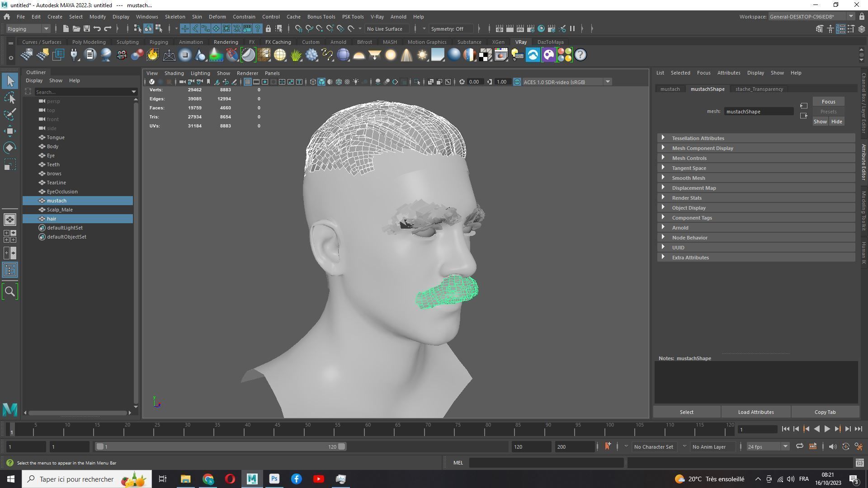This screenshot has height=488, width=868.
Task: Click the Hide button in Attribute Editor
Action: tap(836, 122)
